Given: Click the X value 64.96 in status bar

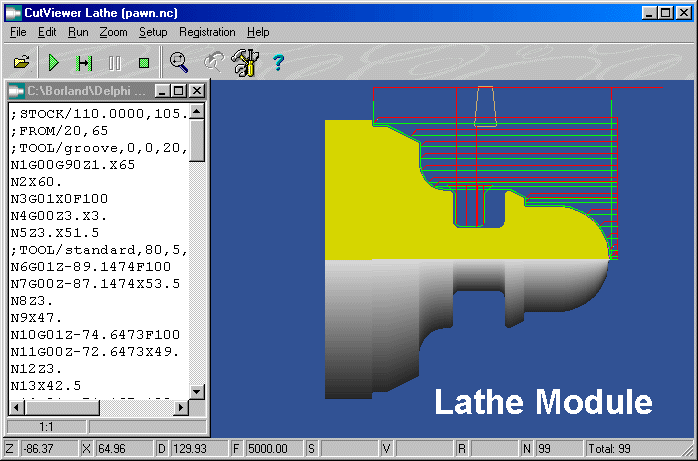Looking at the screenshot, I should pos(124,449).
